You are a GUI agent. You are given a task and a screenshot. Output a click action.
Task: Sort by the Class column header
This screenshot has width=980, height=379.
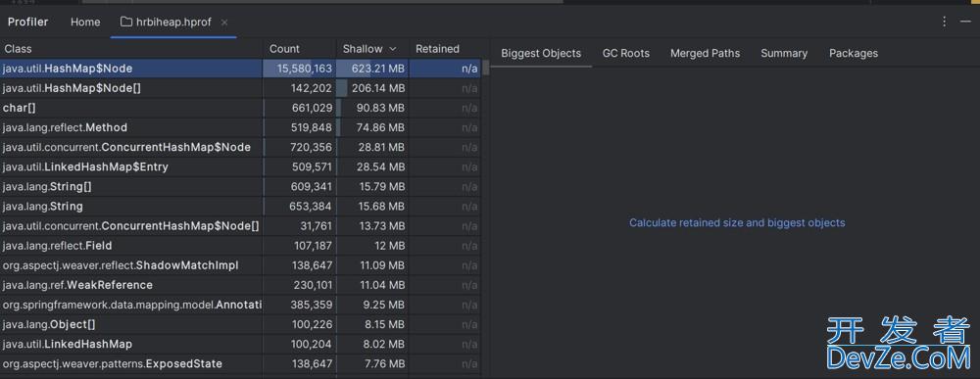131,49
